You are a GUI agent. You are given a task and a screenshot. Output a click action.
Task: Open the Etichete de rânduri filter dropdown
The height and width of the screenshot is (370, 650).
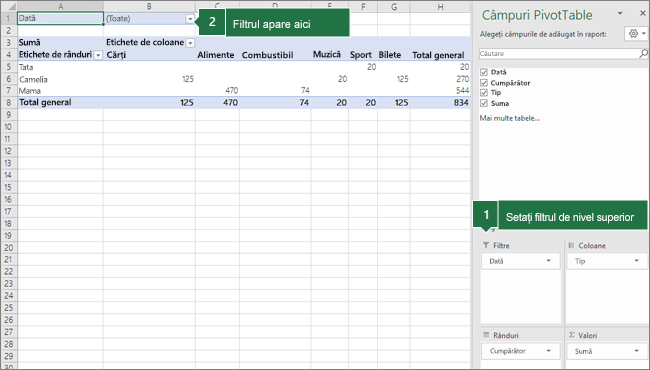coord(98,55)
